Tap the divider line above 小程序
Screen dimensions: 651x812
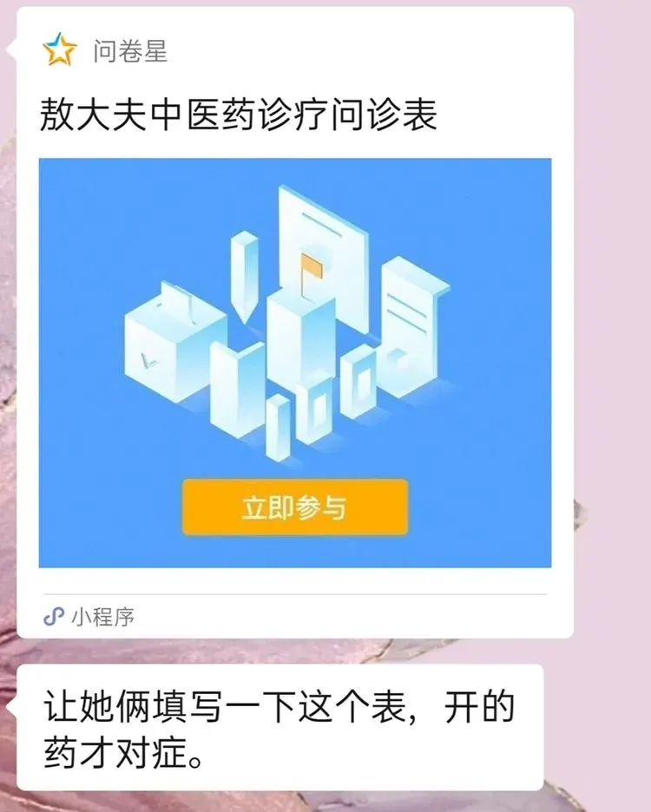[295, 594]
